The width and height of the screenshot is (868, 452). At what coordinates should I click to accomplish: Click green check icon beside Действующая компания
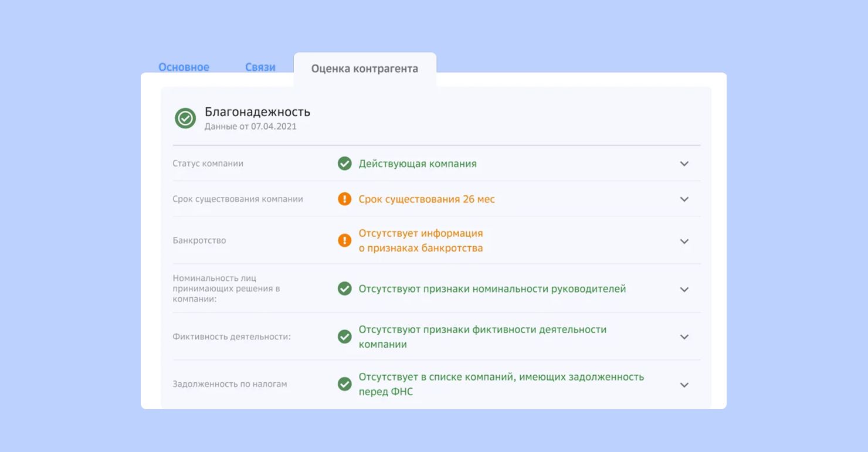[x=345, y=164]
